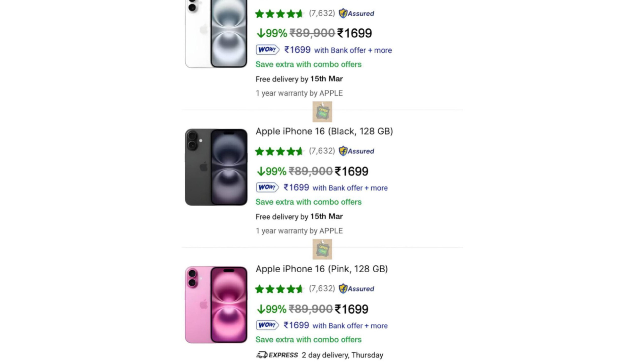
Task: Click WOW! badge on Black iPhone listing
Action: (267, 187)
